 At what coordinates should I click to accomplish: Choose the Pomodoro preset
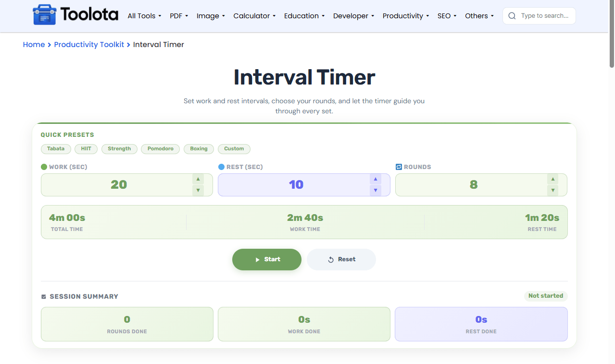tap(160, 149)
